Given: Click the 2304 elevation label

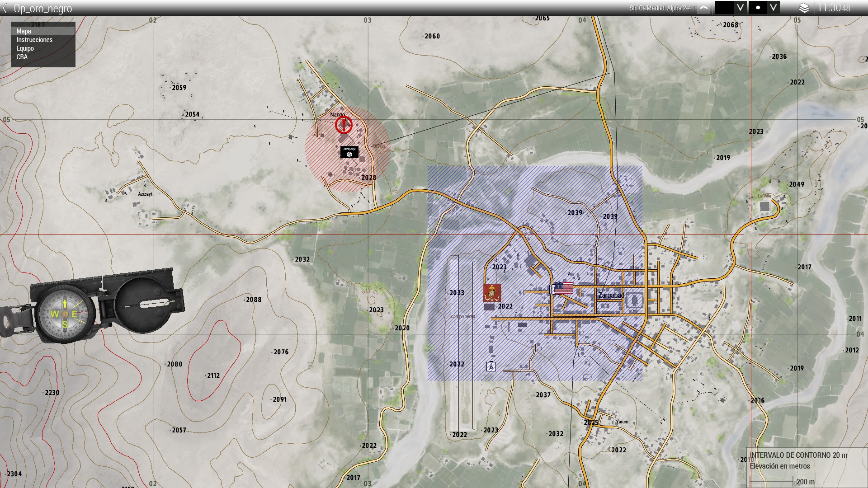Looking at the screenshot, I should [14, 474].
